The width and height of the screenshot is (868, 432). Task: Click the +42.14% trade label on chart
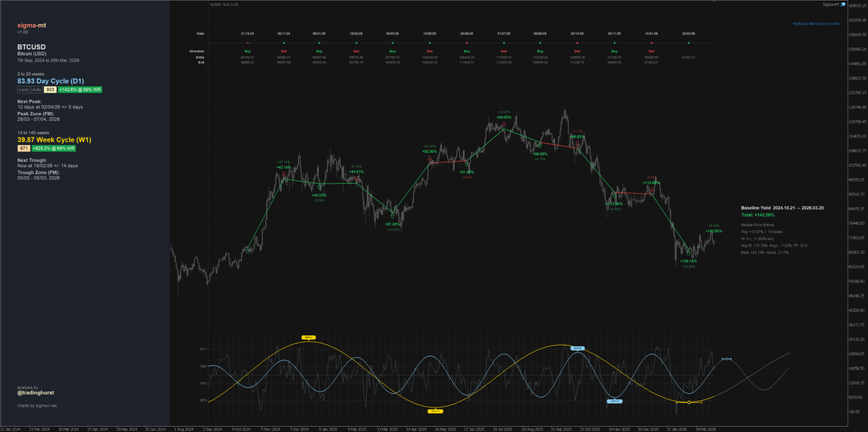click(284, 167)
